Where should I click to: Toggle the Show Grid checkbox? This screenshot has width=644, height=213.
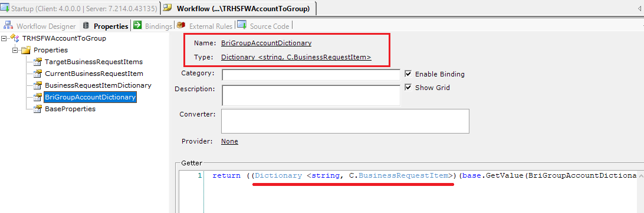click(x=408, y=87)
